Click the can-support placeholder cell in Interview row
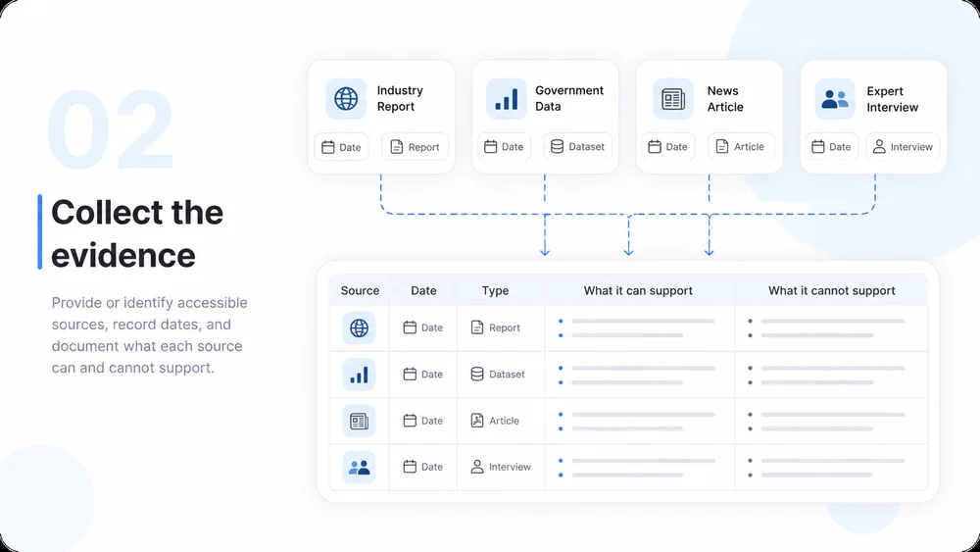This screenshot has height=552, width=980. [x=640, y=468]
